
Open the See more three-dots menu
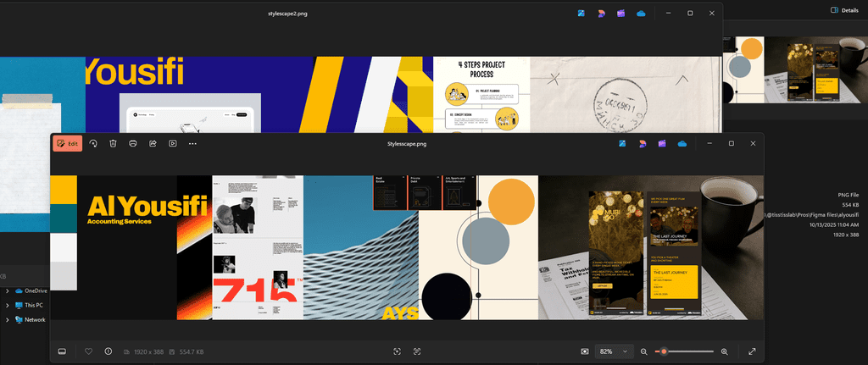192,144
